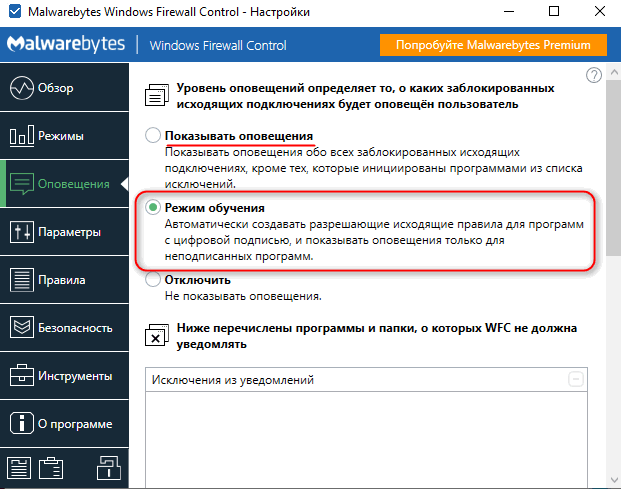The width and height of the screenshot is (621, 489).
Task: Click the Не показывать оповещения description
Action: (243, 296)
